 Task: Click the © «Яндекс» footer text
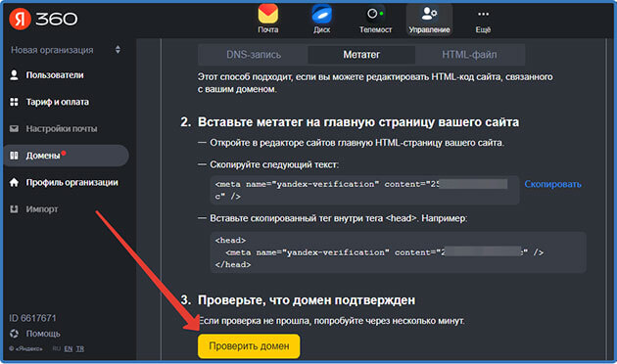25,348
